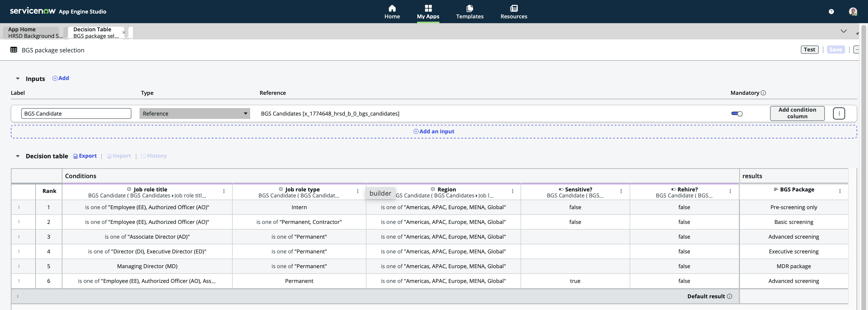Click the Export link
This screenshot has height=310, width=868.
(85, 156)
